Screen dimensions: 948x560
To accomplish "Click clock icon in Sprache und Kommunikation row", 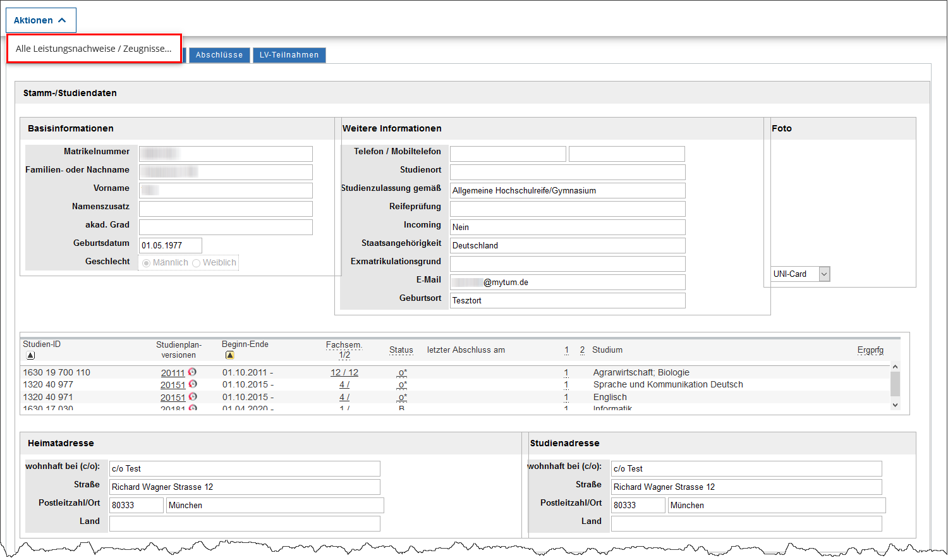I will 193,384.
